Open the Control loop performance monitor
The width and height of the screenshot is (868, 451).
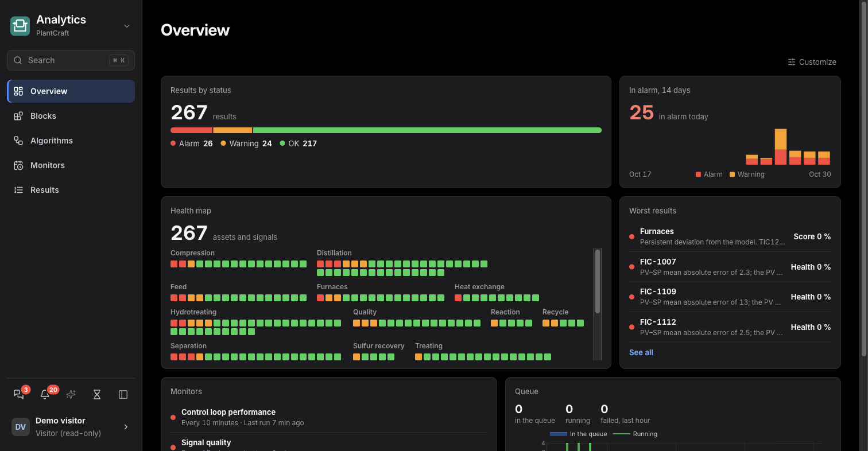328,417
